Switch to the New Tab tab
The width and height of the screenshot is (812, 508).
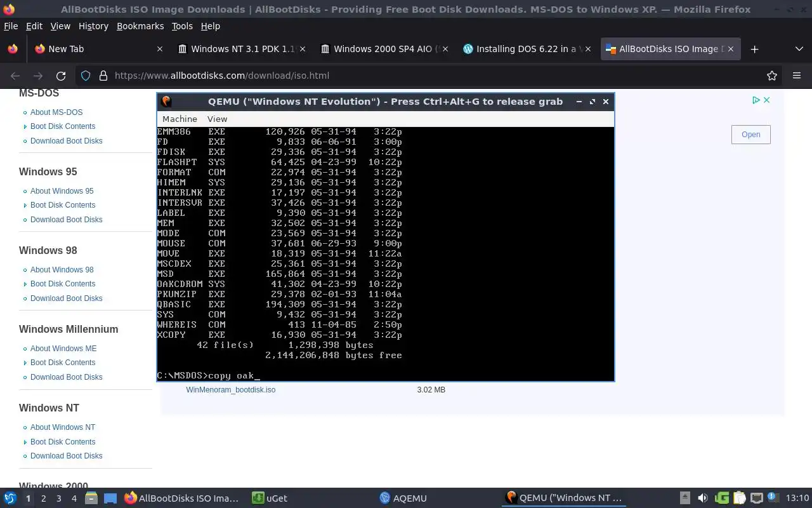click(98, 49)
